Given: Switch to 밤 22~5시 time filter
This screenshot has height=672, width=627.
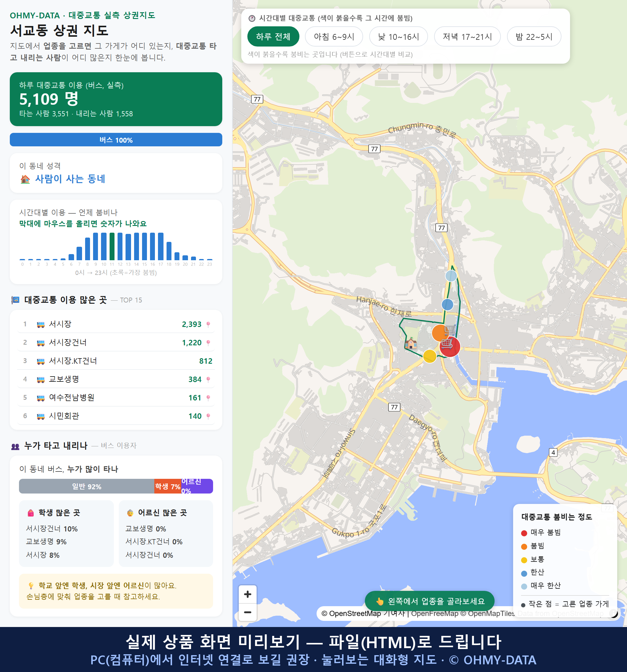Looking at the screenshot, I should pyautogui.click(x=534, y=36).
